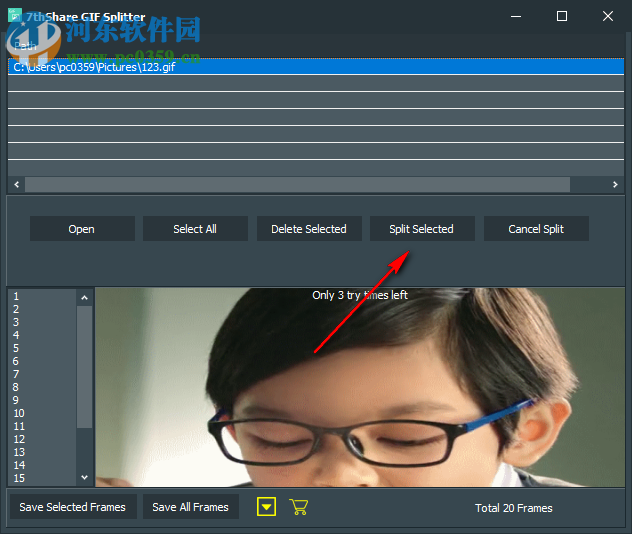Image resolution: width=632 pixels, height=534 pixels.
Task: Click the shopping cart purchase icon
Action: [299, 507]
